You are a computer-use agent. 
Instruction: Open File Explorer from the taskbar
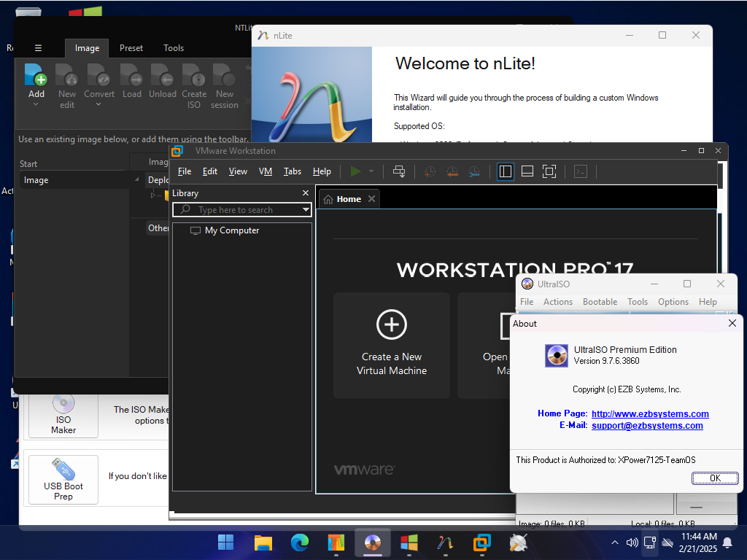[263, 542]
